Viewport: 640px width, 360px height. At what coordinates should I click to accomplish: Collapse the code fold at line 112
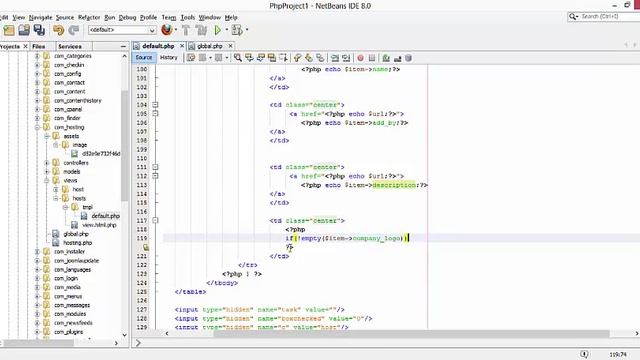click(155, 176)
